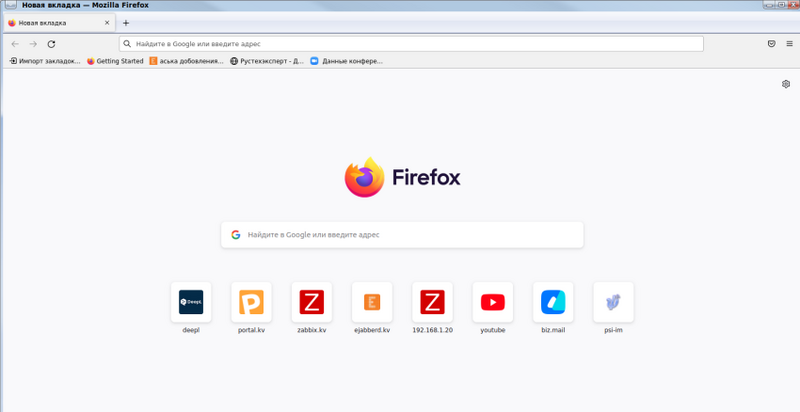
Task: Open Данные конфере... bookmark
Action: [346, 61]
